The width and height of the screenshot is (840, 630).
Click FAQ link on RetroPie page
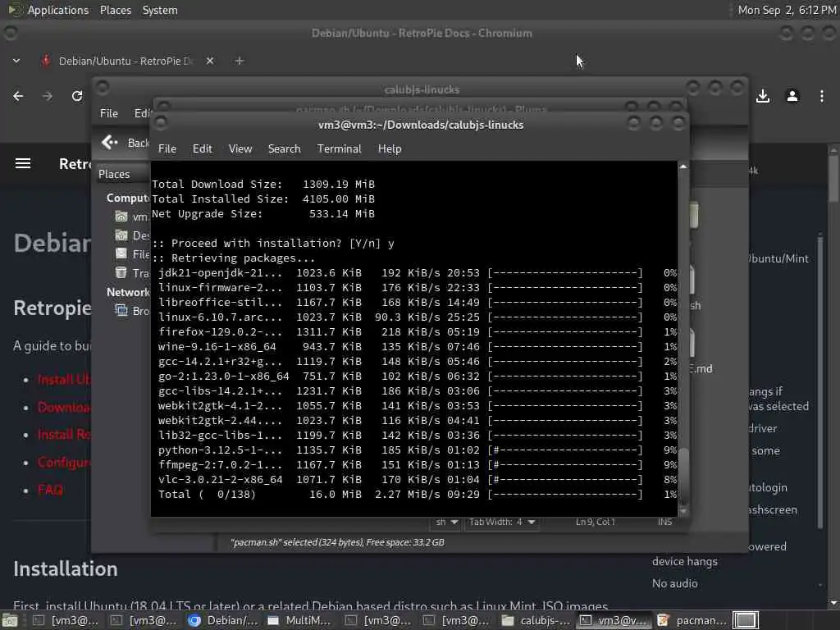pyautogui.click(x=50, y=490)
